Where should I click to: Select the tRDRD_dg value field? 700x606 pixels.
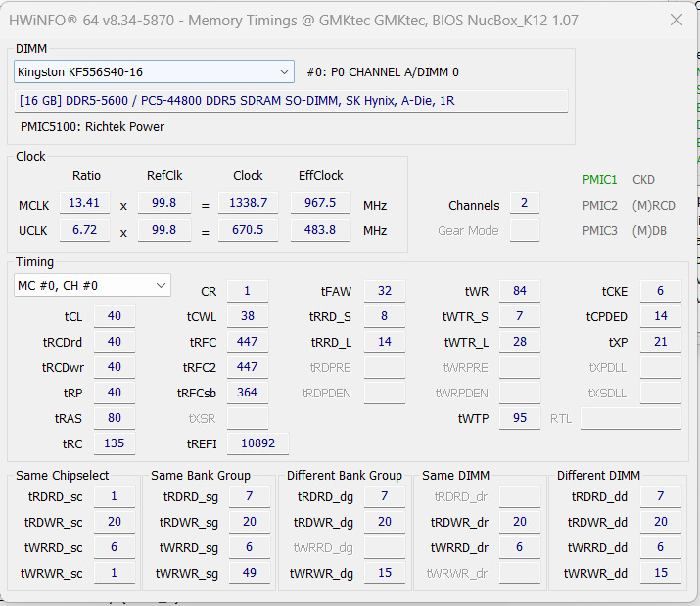click(385, 497)
